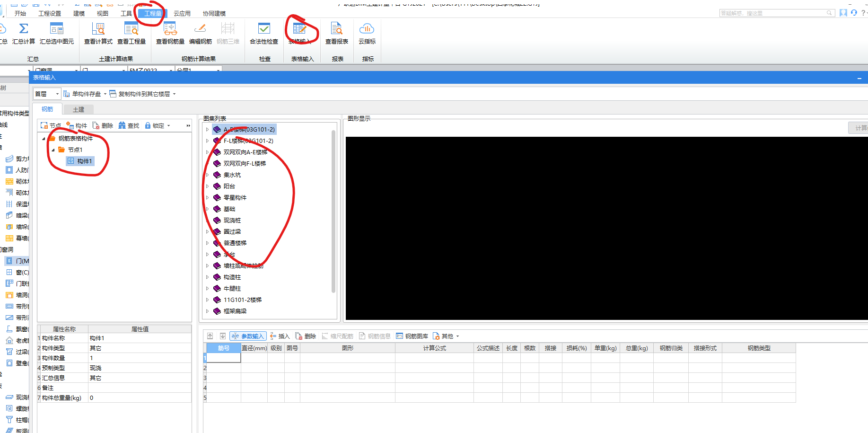The height and width of the screenshot is (433, 868).
Task: Select 双网双向F-L楼梯 in the atlas list
Action: pyautogui.click(x=245, y=163)
